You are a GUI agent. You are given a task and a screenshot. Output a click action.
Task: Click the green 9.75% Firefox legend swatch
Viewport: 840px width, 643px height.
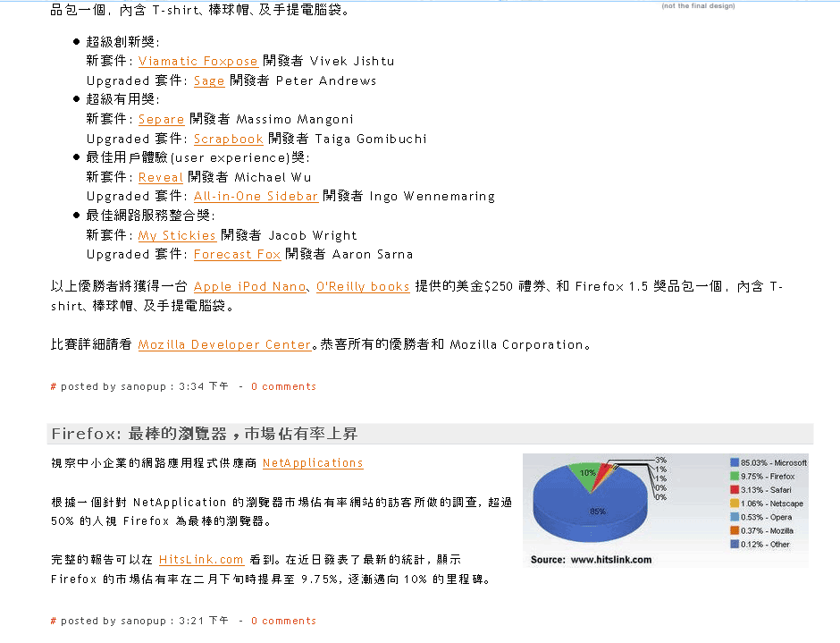pos(735,476)
